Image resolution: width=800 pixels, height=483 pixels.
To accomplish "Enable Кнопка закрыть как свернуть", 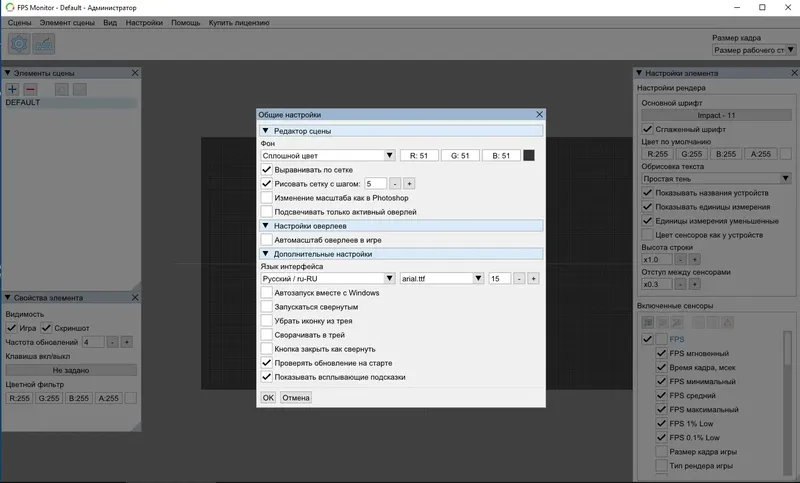I will click(x=266, y=349).
